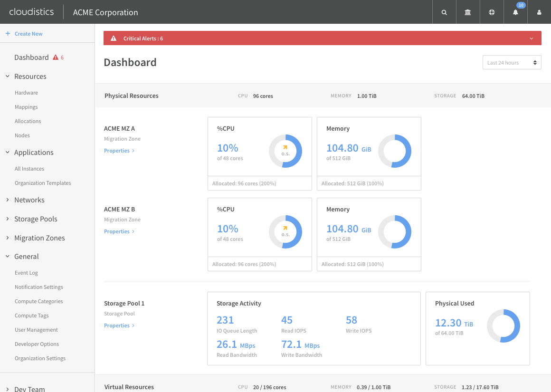Open notifications bell with 10 badge
551x392 pixels.
[515, 12]
